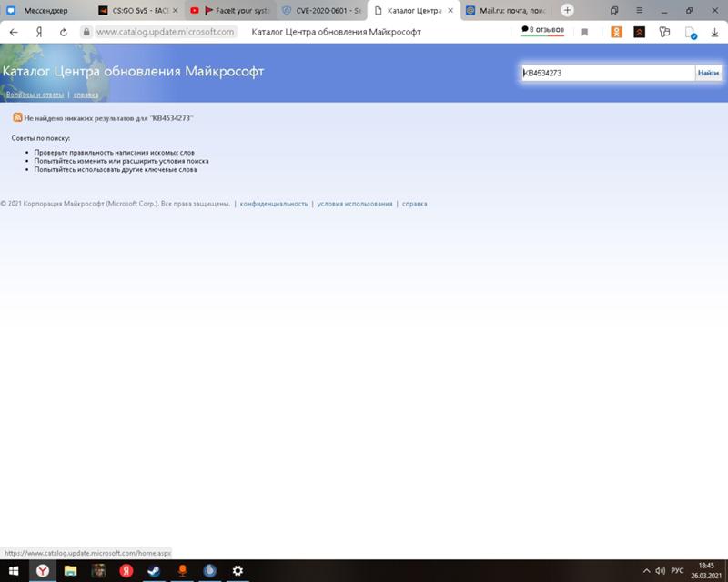This screenshot has height=582, width=728.
Task: Click the Найти search button
Action: 708,73
